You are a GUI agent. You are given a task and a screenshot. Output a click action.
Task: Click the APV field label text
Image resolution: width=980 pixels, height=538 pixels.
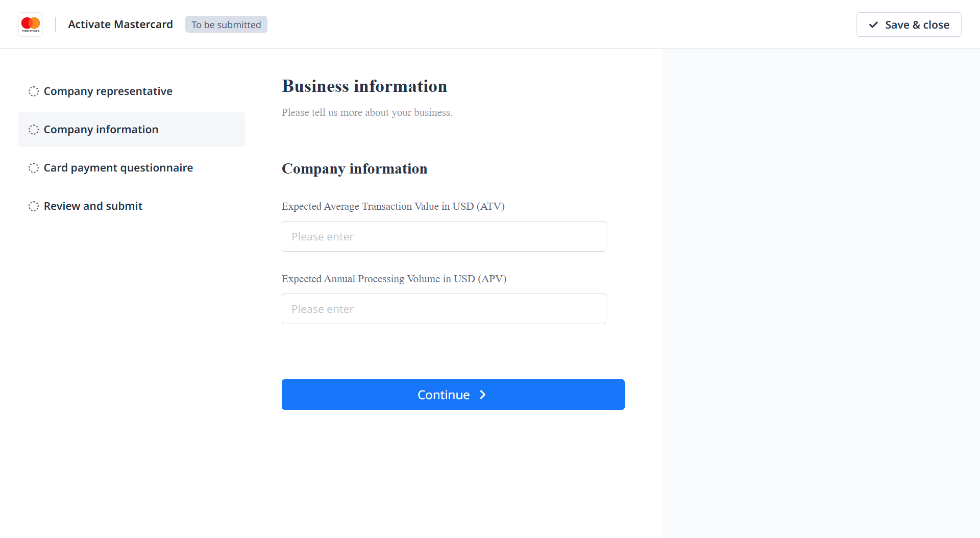394,279
